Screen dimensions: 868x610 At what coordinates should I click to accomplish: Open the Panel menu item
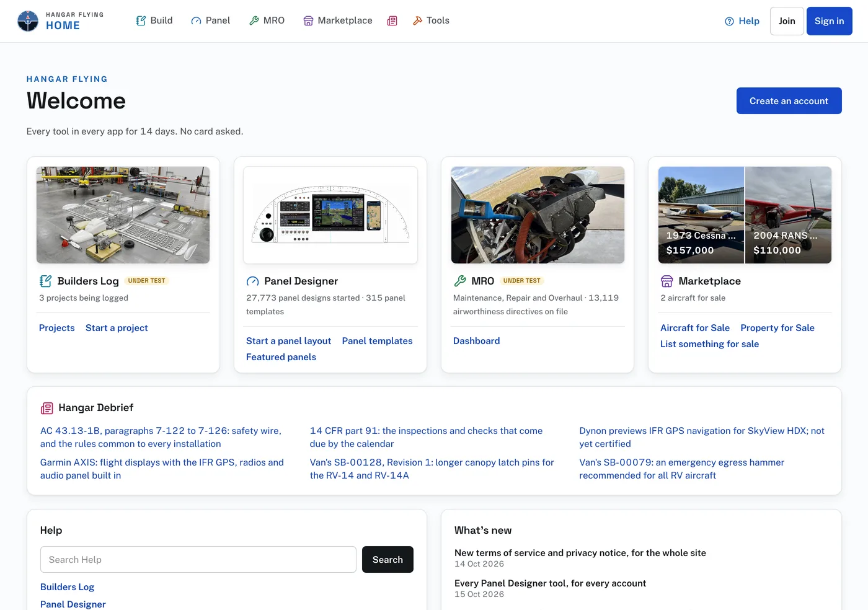tap(211, 20)
